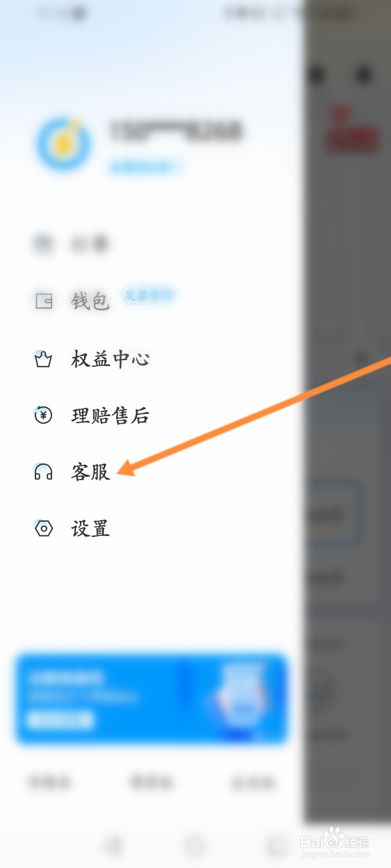Viewport: 391px width, 868px height.
Task: Tap the blue promotional banner
Action: pos(152,699)
